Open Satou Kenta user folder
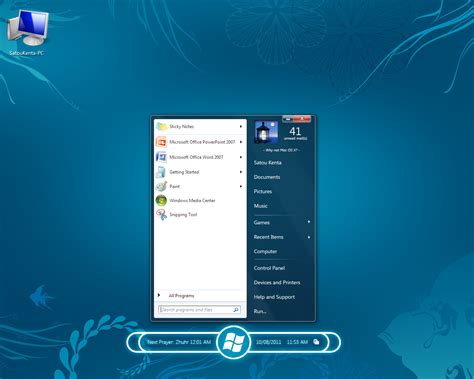Screen dimensions: 474x379 pos(268,162)
